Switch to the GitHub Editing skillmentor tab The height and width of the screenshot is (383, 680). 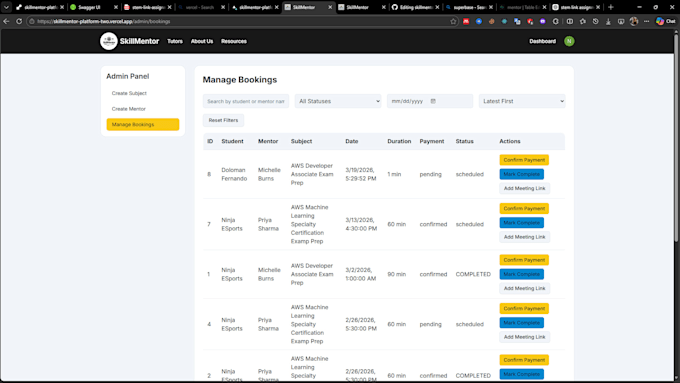pyautogui.click(x=415, y=7)
